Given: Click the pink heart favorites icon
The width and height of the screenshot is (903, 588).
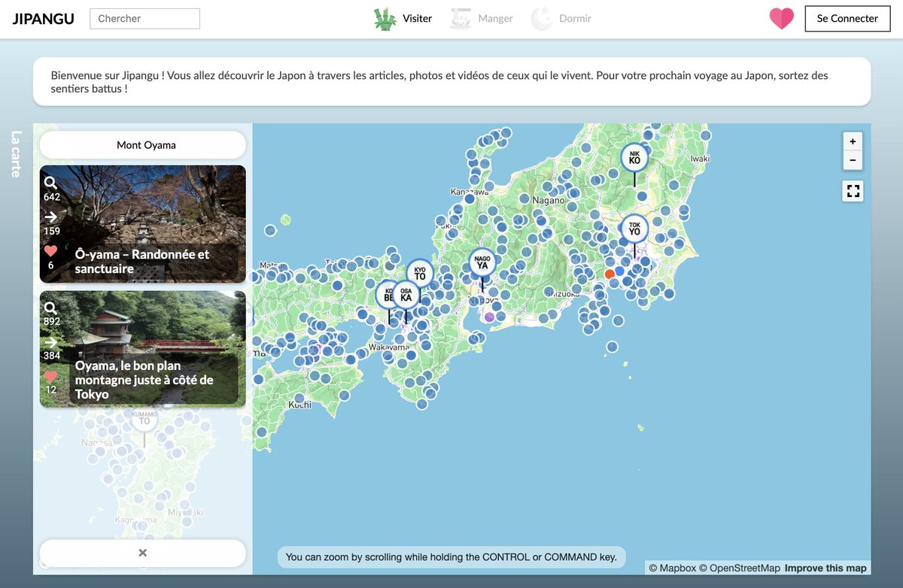Looking at the screenshot, I should (x=781, y=19).
